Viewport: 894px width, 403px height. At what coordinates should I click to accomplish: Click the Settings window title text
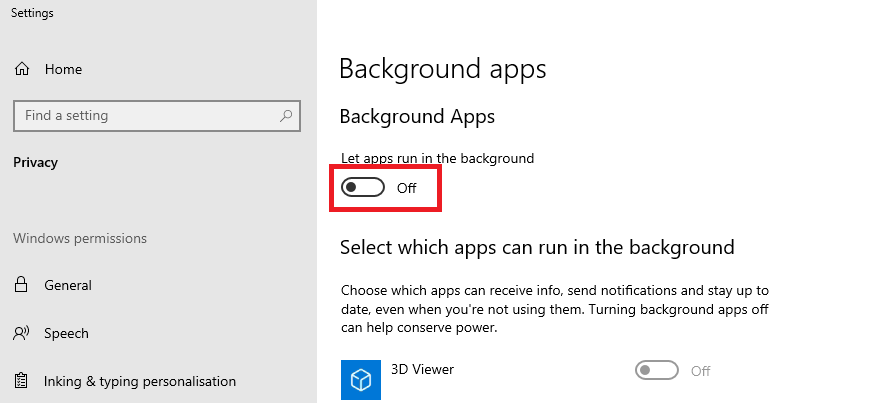(x=32, y=14)
